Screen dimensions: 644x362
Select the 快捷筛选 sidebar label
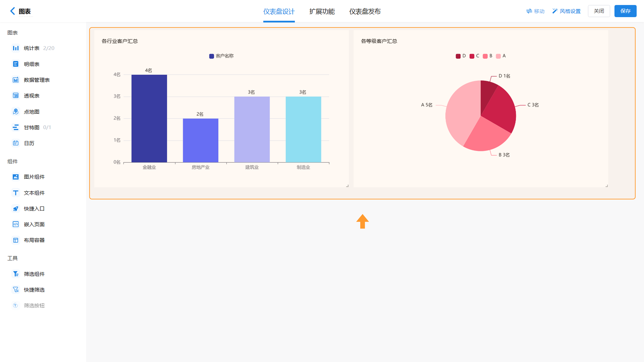(x=34, y=290)
